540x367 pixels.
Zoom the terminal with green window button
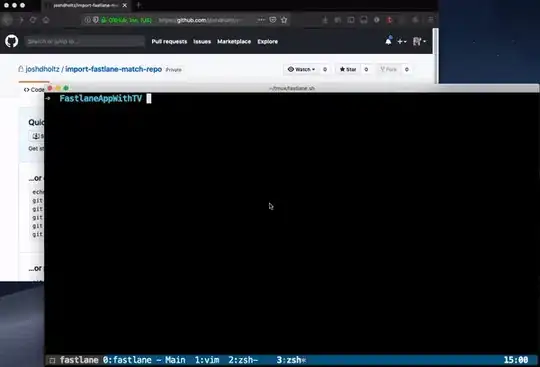coord(66,88)
